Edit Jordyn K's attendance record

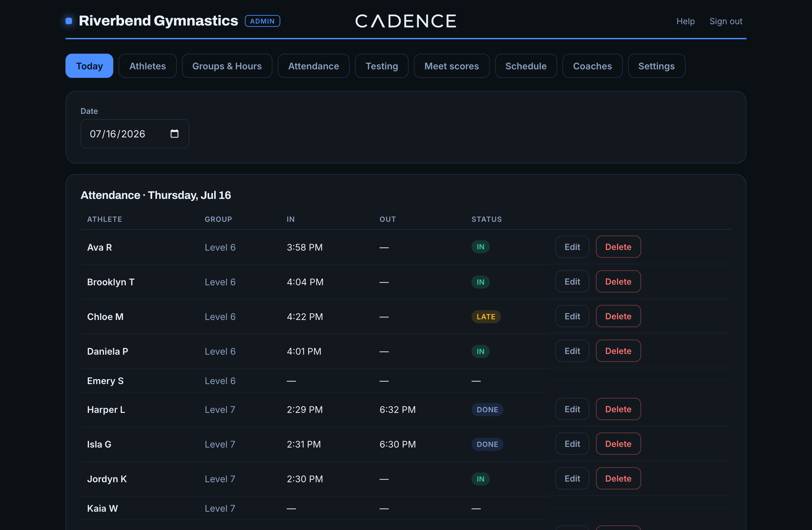point(572,479)
